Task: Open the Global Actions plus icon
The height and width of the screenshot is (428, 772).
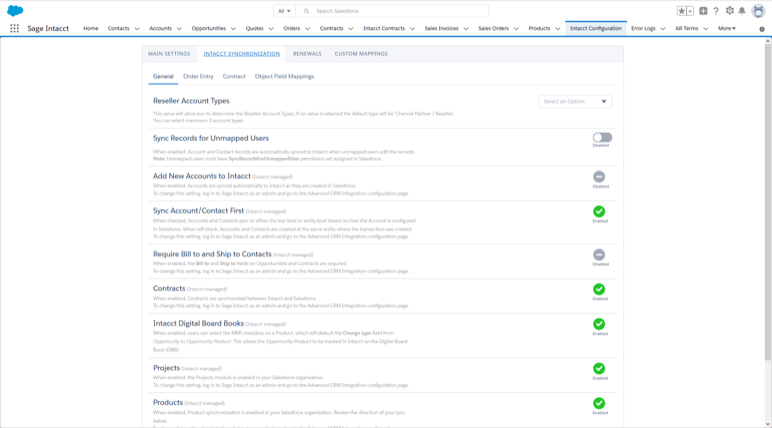Action: point(703,11)
